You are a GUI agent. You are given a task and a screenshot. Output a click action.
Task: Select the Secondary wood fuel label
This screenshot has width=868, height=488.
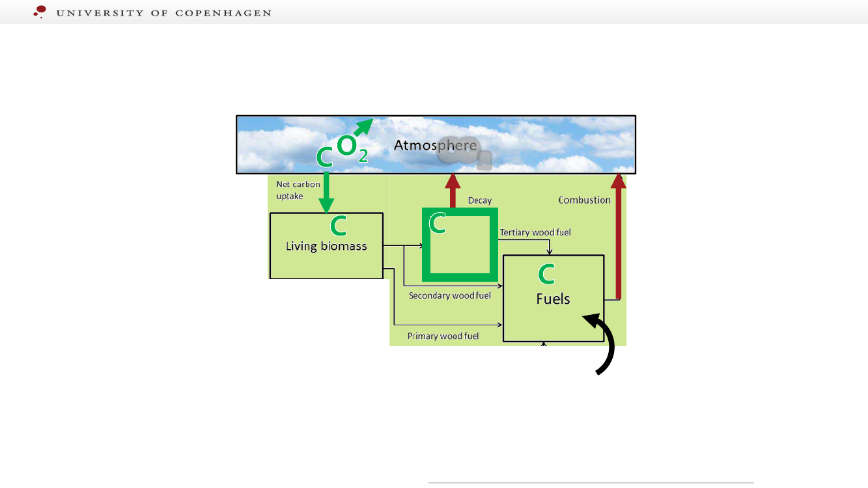click(x=450, y=295)
